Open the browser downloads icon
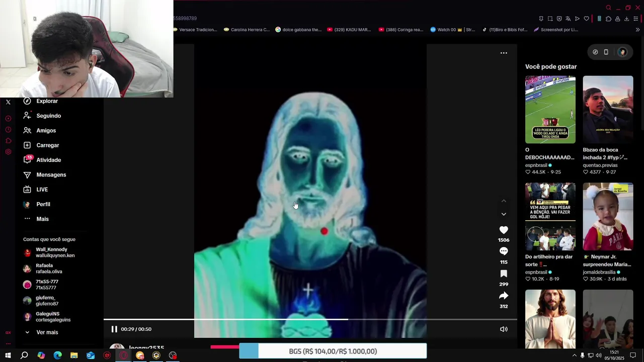Screen dimensions: 644x362 click(x=626, y=19)
